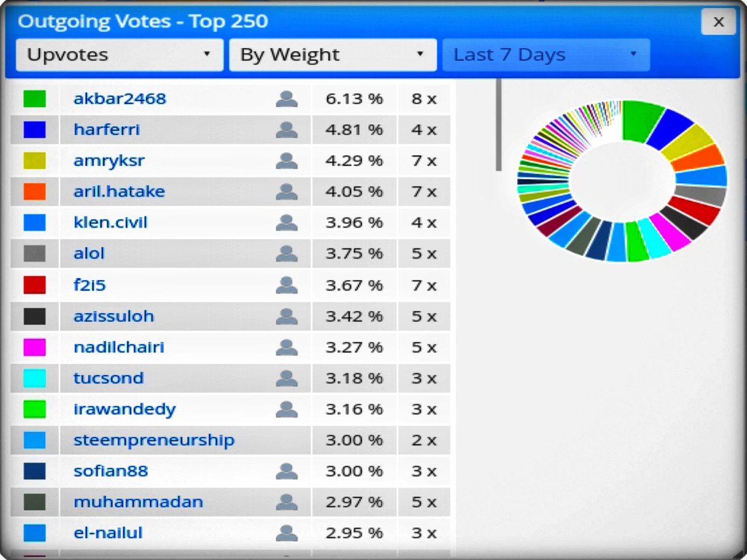Click the profile icon beside el-nailul
The width and height of the screenshot is (747, 560).
[287, 533]
